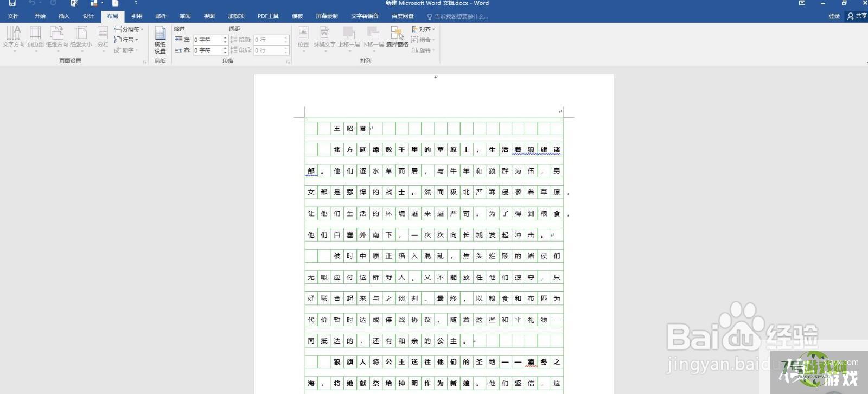This screenshot has width=868, height=394.
Task: Switch to the References (引用) tab
Action: (x=137, y=16)
